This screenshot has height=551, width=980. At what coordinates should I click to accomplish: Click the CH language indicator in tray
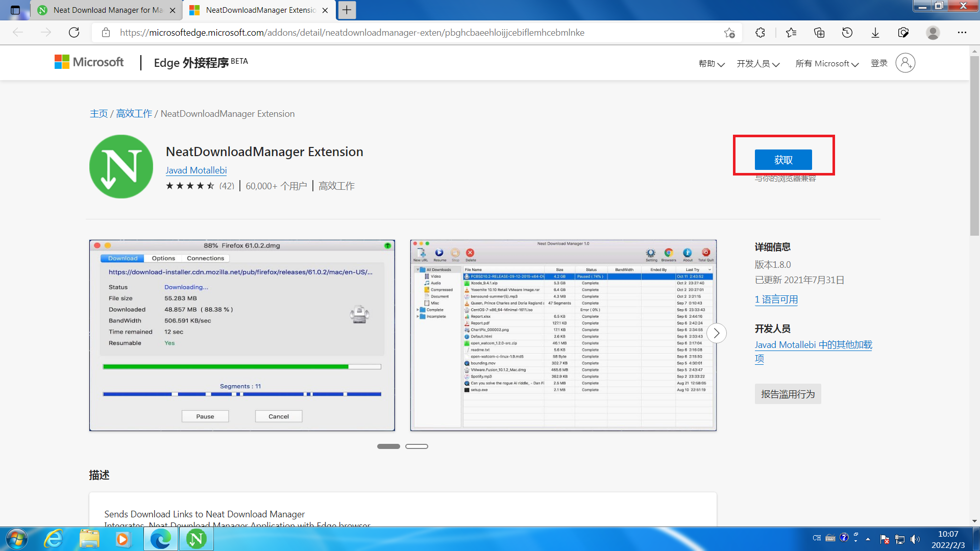pyautogui.click(x=817, y=538)
